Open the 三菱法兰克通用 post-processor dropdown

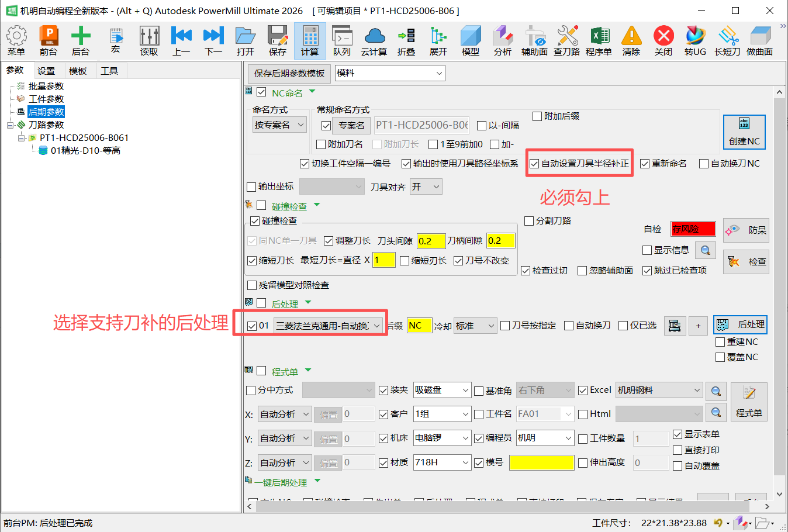click(x=329, y=326)
